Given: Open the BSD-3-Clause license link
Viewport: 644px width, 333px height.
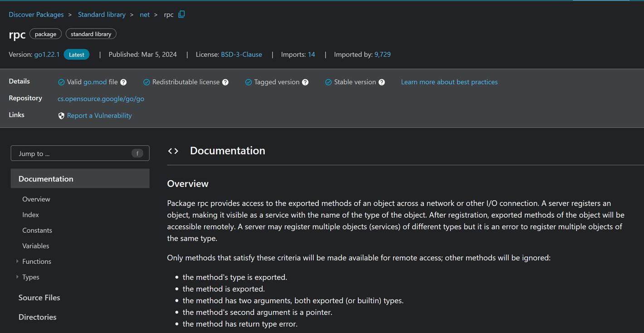Looking at the screenshot, I should pyautogui.click(x=241, y=54).
